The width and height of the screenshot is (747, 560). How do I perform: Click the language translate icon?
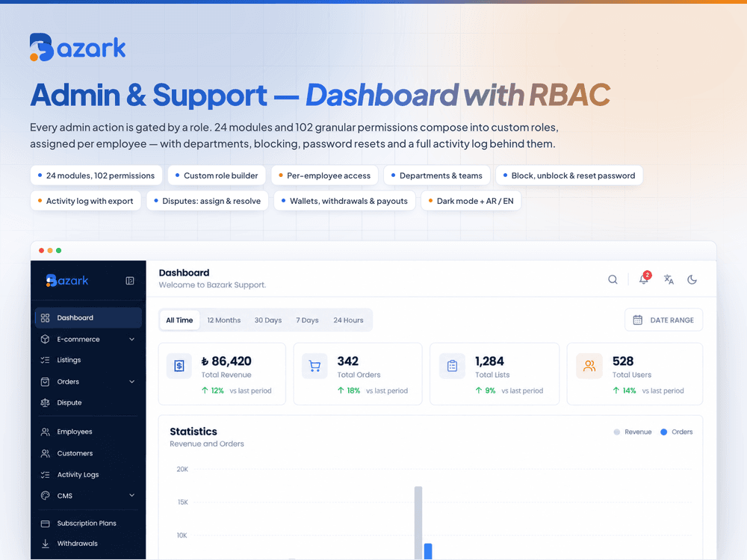[669, 279]
